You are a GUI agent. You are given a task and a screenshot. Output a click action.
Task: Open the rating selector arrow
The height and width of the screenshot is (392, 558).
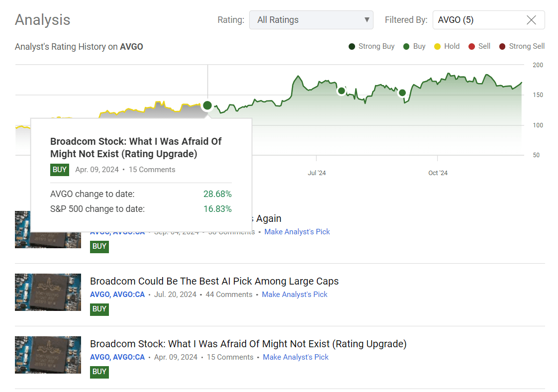(x=367, y=20)
